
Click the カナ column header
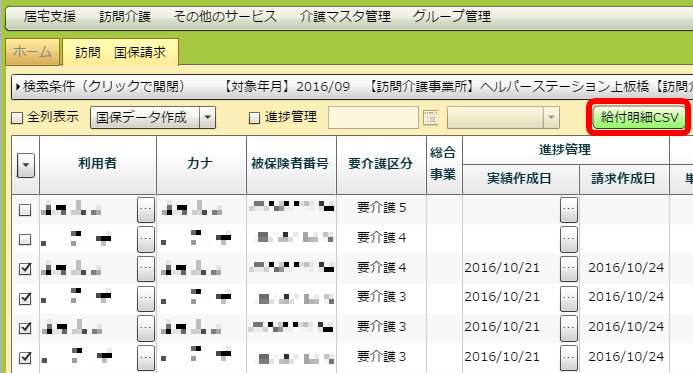(x=201, y=164)
